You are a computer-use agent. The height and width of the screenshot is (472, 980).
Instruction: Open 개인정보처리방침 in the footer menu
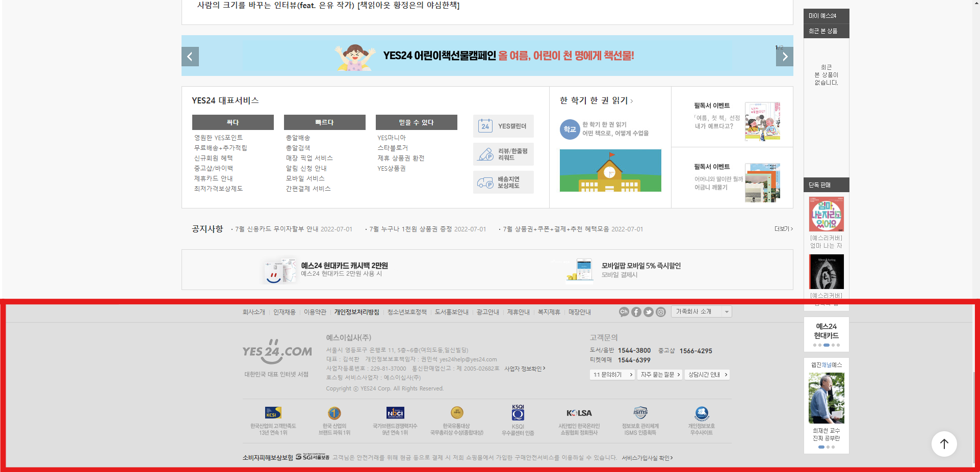[x=357, y=312]
